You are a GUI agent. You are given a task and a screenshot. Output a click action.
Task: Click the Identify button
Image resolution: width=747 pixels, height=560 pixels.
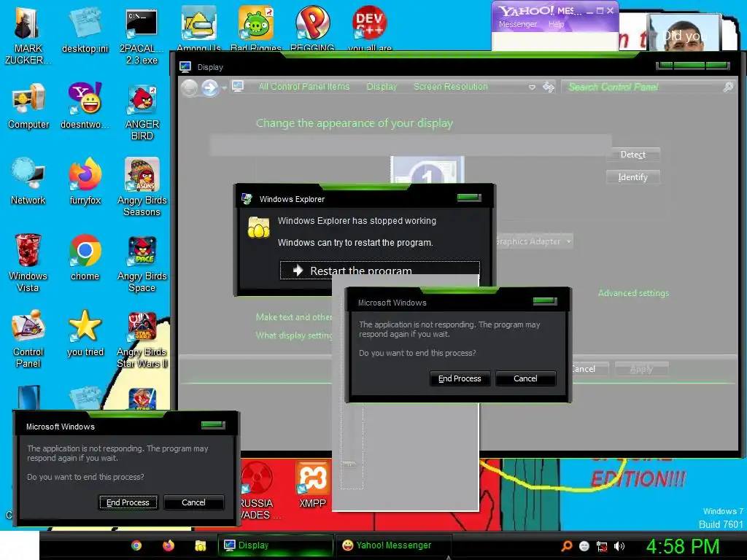(x=632, y=177)
